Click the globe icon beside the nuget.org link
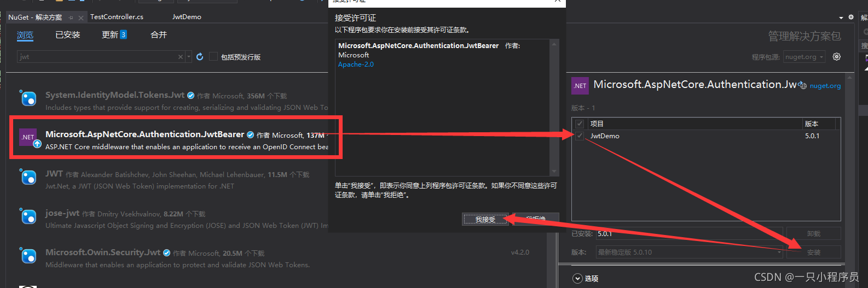 (803, 85)
